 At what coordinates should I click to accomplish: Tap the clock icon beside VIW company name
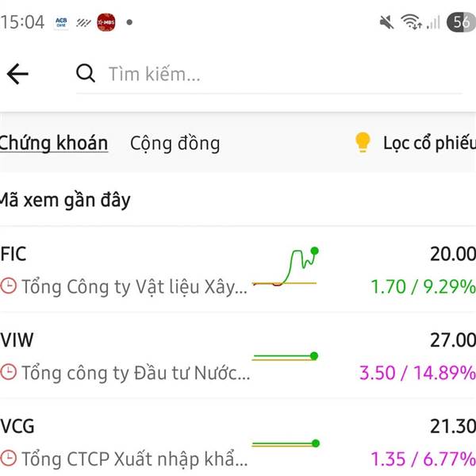click(9, 372)
